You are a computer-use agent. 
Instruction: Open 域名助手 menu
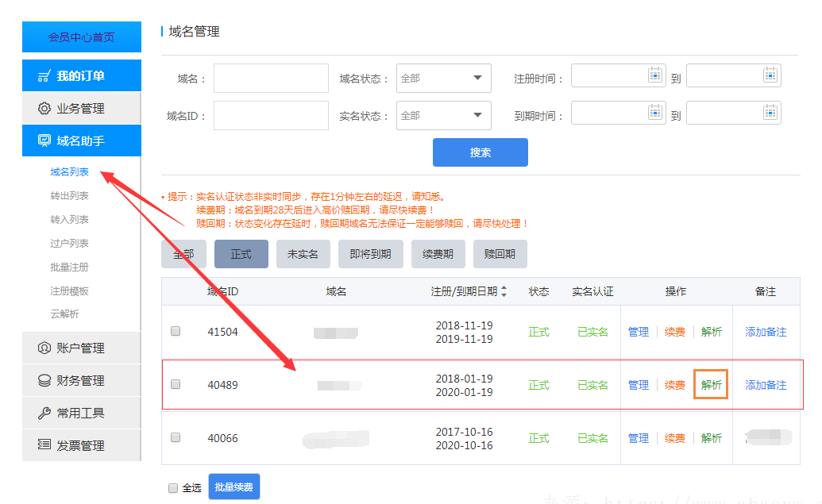(x=82, y=140)
